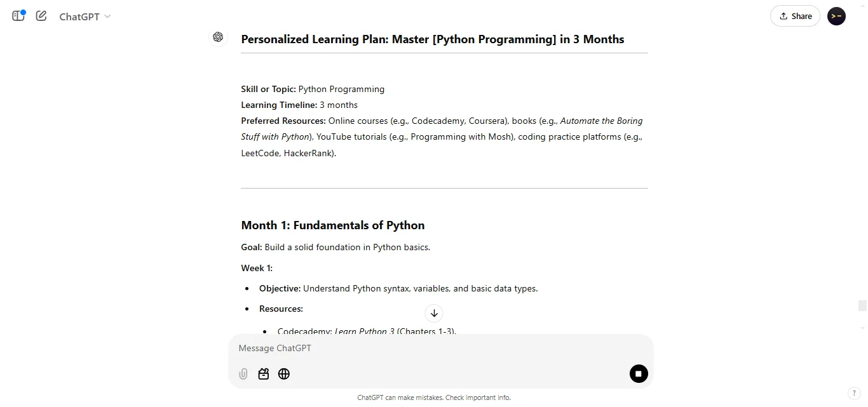Click the Month 1 Fundamentals heading
This screenshot has width=868, height=407.
pos(332,225)
